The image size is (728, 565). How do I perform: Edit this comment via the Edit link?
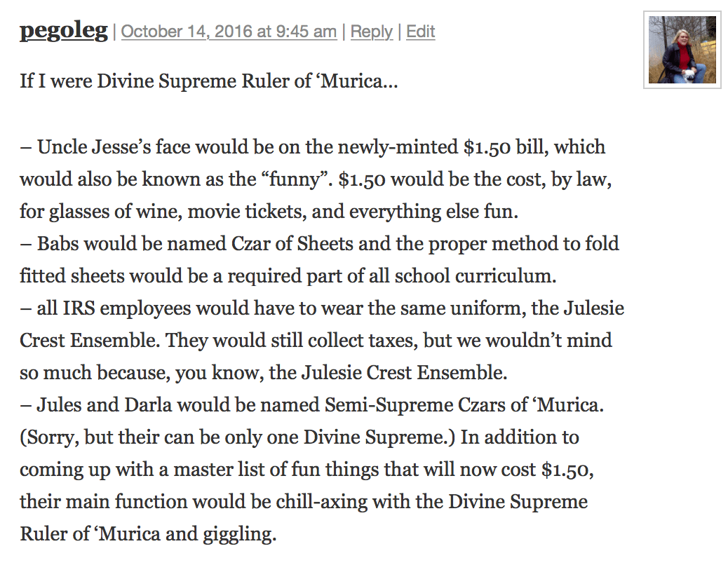pyautogui.click(x=421, y=32)
